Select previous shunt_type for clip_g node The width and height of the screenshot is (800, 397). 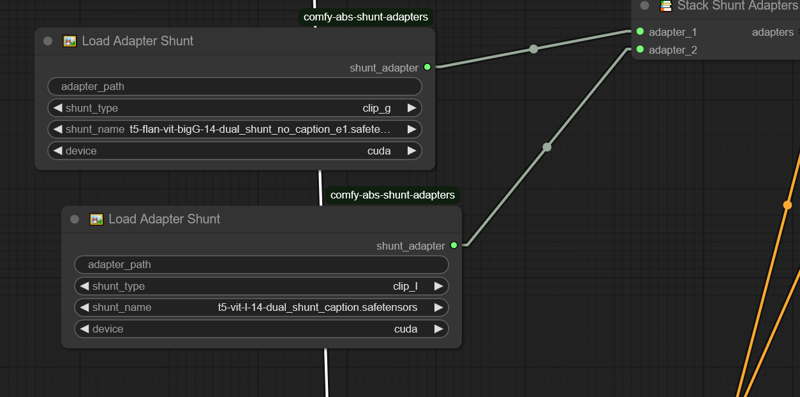(x=58, y=108)
